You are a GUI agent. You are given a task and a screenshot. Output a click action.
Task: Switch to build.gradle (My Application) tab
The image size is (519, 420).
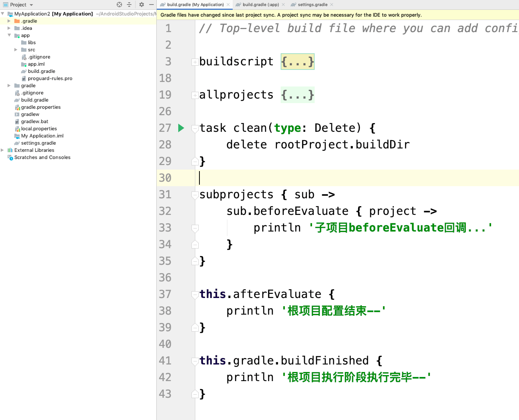coord(195,5)
